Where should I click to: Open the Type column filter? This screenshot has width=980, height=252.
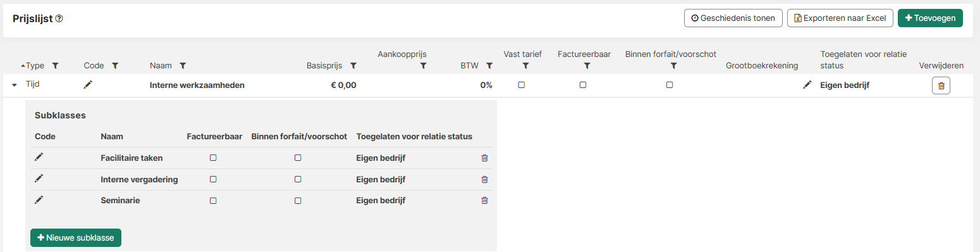pos(55,65)
